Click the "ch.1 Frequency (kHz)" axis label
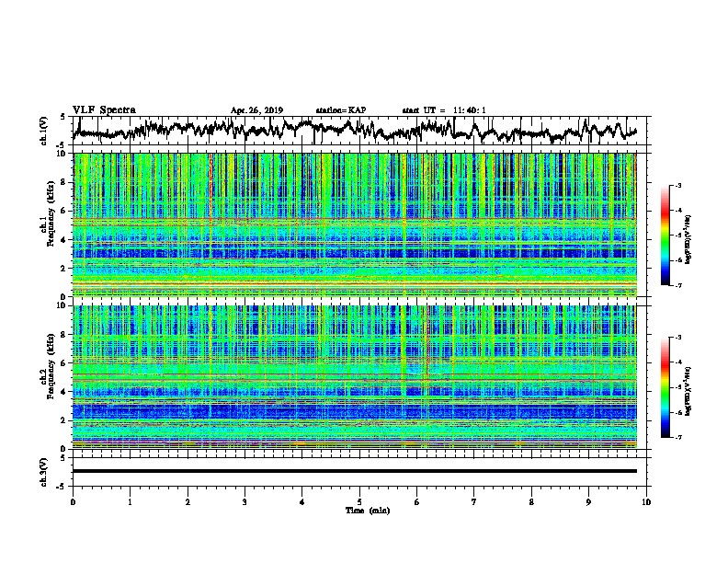Image resolution: width=728 pixels, height=563 pixels. (x=47, y=214)
